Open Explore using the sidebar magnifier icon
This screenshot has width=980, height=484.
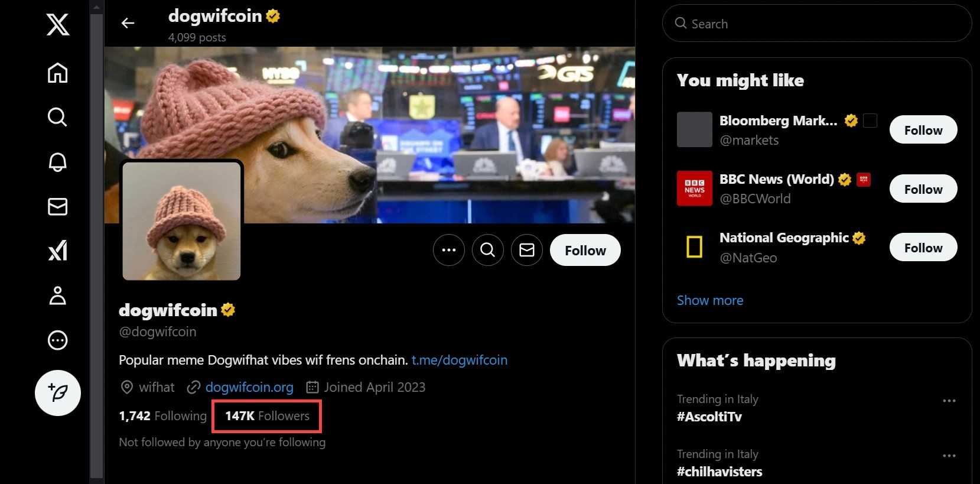coord(58,117)
